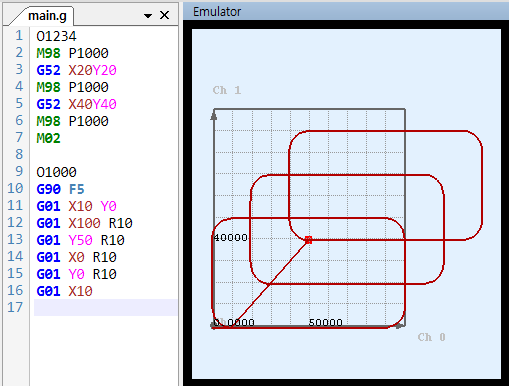Click the G01 X100 R10 line
The height and width of the screenshot is (386, 509).
click(x=84, y=223)
